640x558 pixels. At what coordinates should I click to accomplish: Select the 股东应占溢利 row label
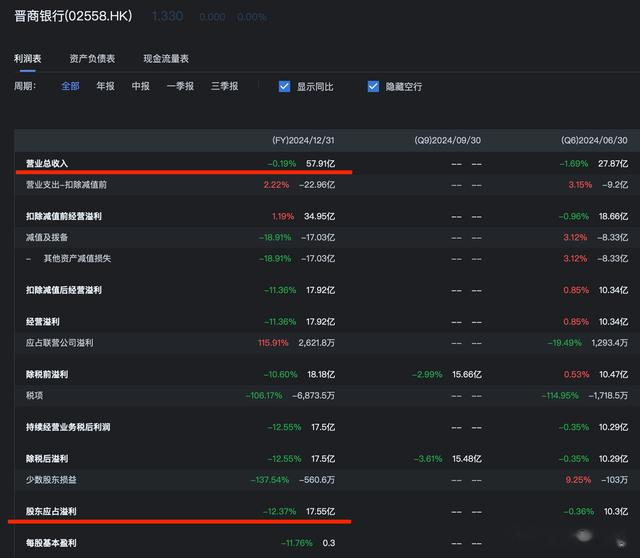(51, 512)
